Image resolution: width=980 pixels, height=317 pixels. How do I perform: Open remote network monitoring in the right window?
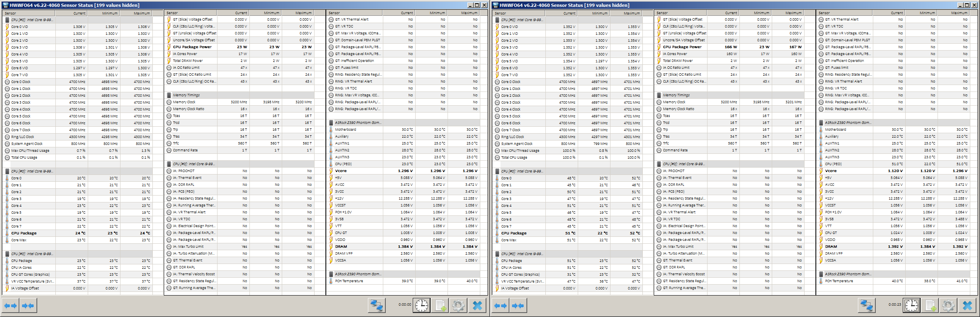pos(866,306)
